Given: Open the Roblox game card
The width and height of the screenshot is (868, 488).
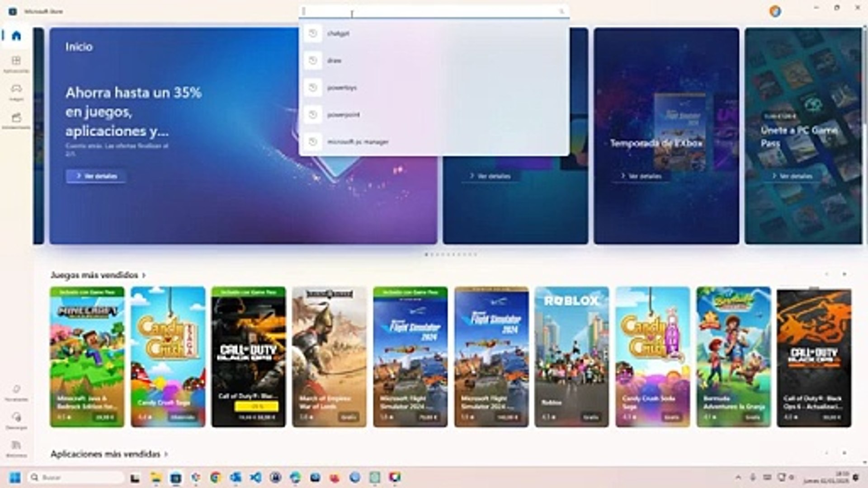Looking at the screenshot, I should [571, 357].
